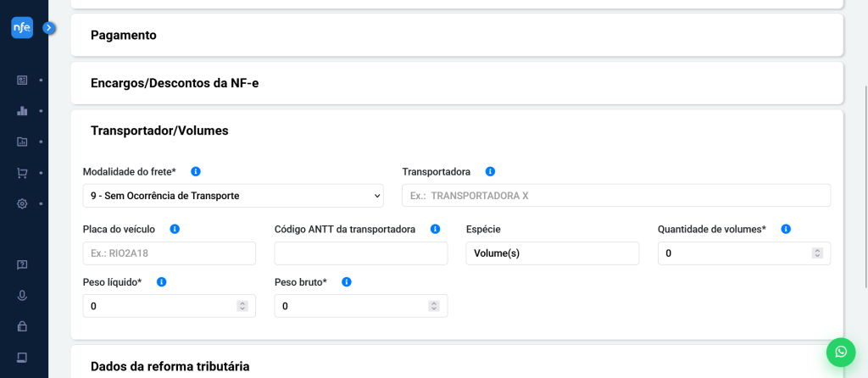Viewport: 868px width, 378px height.
Task: Click the Peso líquido stepper control
Action: 242,306
